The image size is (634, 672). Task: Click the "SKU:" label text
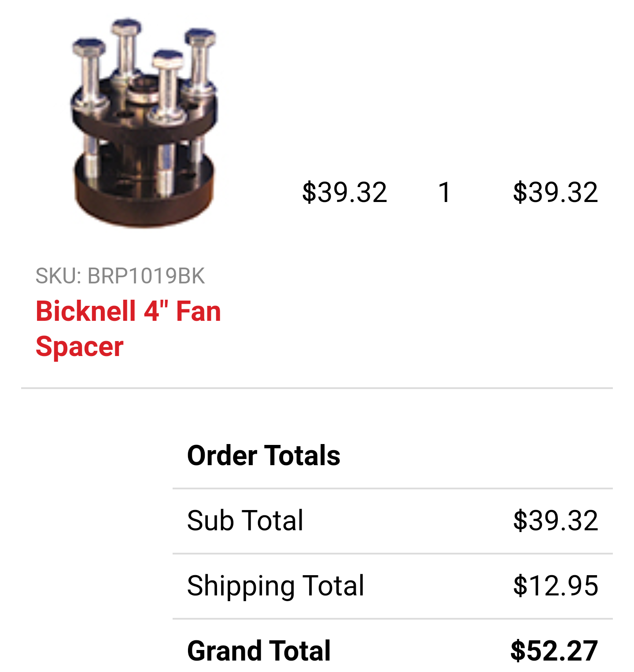[58, 276]
